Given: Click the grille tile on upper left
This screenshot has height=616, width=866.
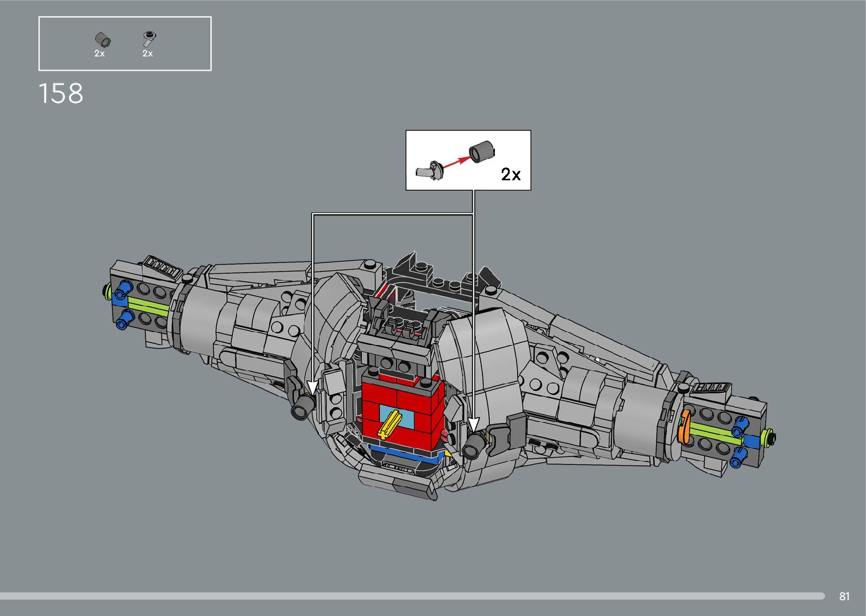Looking at the screenshot, I should coord(163,266).
